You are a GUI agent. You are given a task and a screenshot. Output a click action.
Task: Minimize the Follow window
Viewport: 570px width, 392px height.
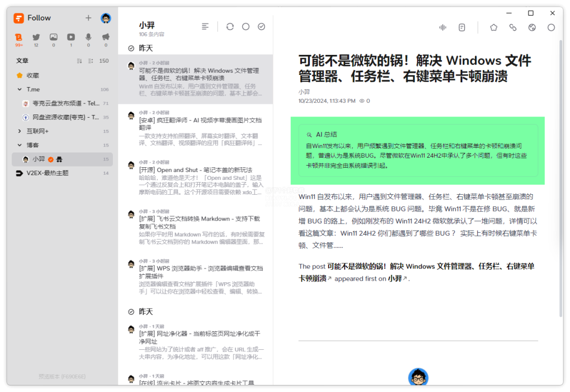509,13
